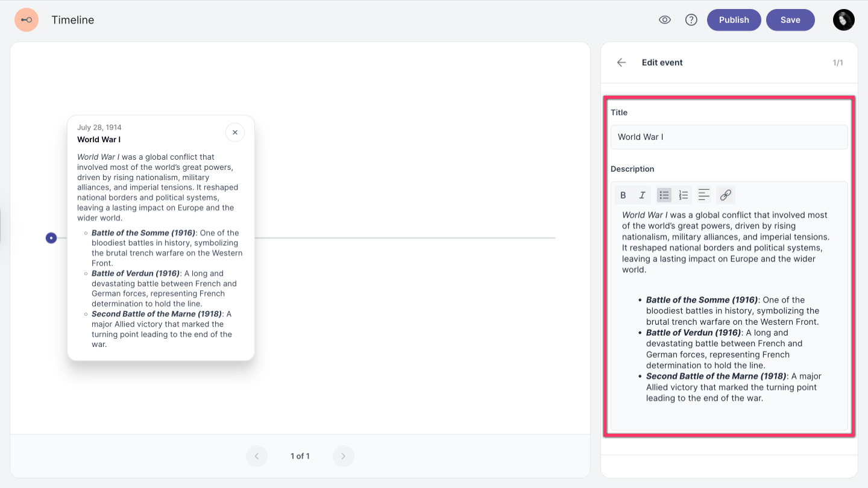Open the user profile avatar

pyautogui.click(x=844, y=20)
